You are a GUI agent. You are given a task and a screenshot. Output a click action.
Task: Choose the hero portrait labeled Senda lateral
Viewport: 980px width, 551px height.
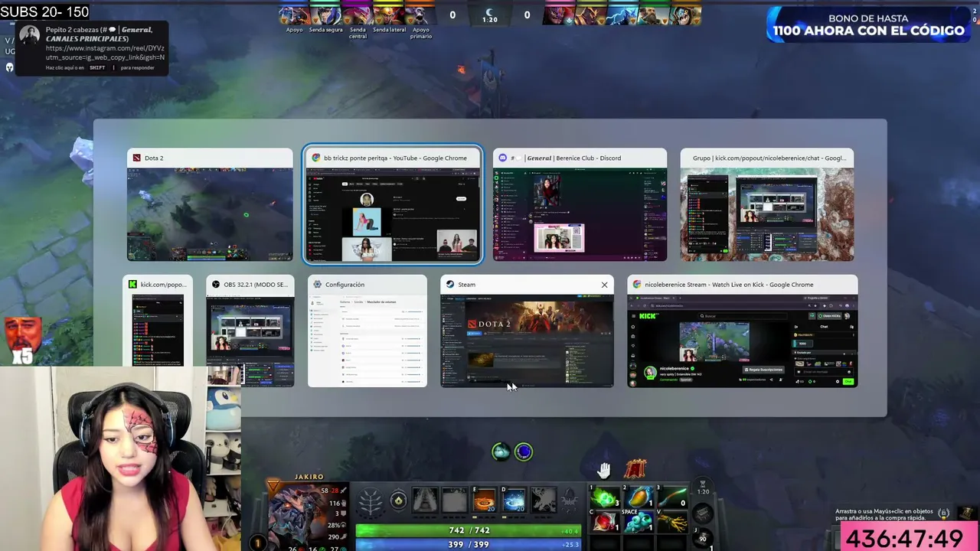click(387, 15)
